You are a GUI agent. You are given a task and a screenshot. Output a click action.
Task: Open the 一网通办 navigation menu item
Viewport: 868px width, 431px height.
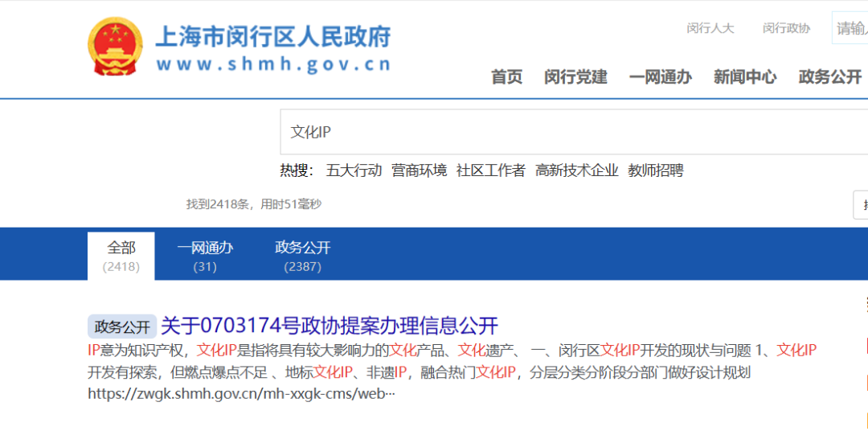(661, 77)
